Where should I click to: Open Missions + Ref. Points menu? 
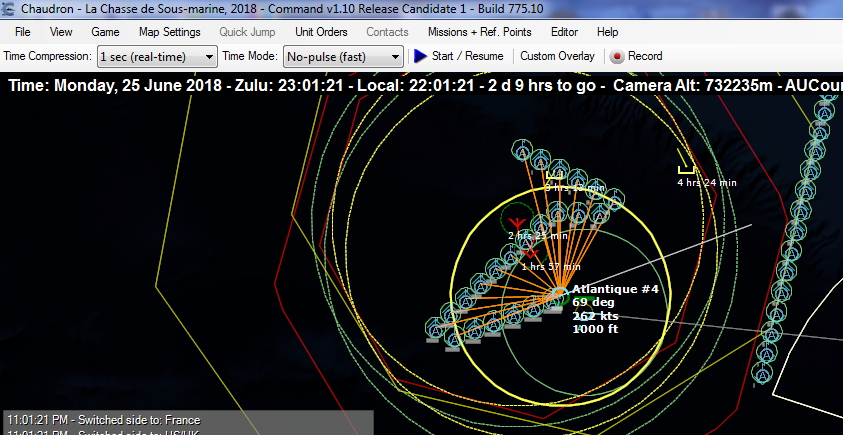[x=480, y=32]
